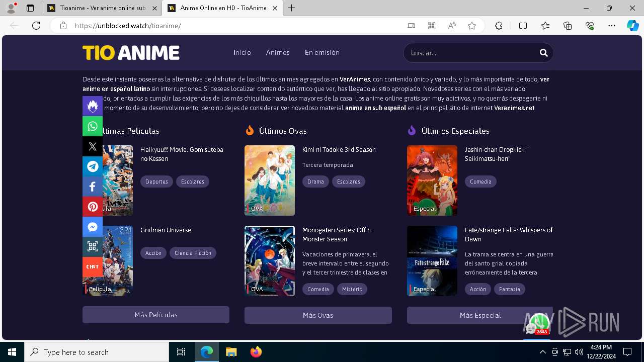View site information lock icon
The width and height of the screenshot is (644, 362).
63,26
